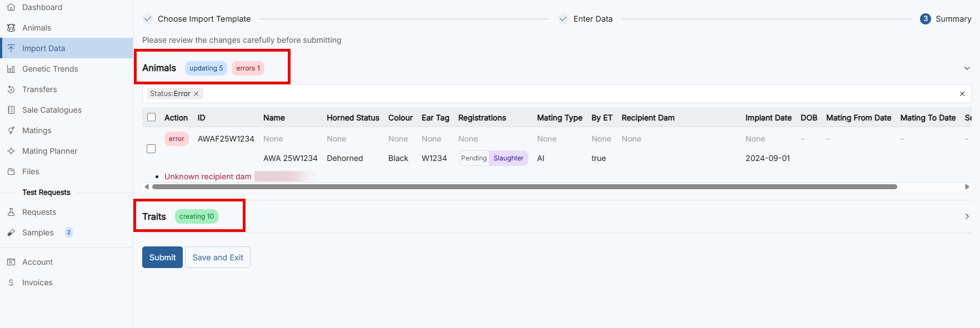The height and width of the screenshot is (328, 980).
Task: Click the Account card icon
Action: click(x=11, y=262)
